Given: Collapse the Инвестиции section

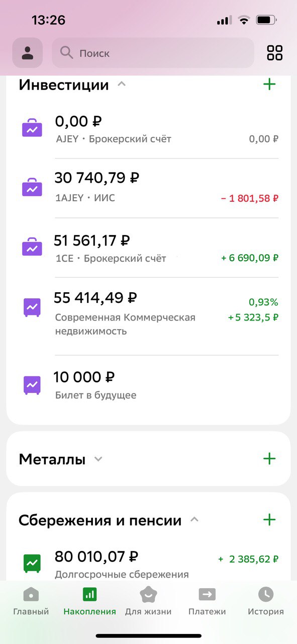Looking at the screenshot, I should (x=121, y=85).
